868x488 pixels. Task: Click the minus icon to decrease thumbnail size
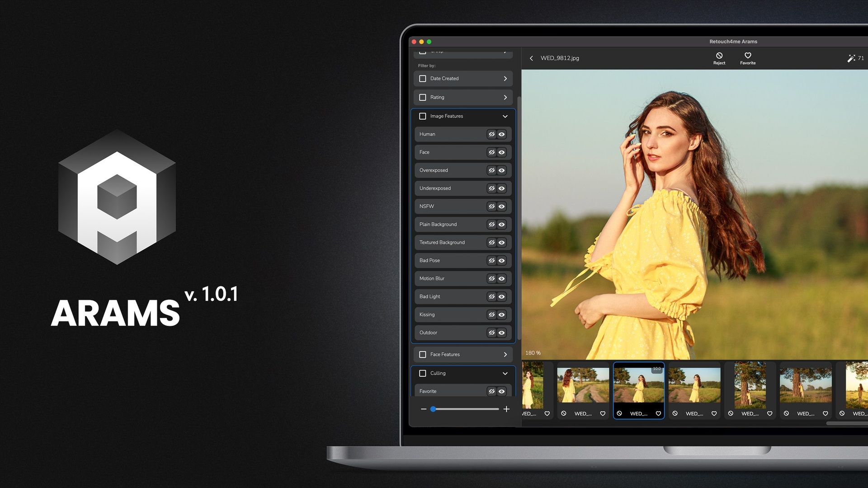pyautogui.click(x=424, y=409)
